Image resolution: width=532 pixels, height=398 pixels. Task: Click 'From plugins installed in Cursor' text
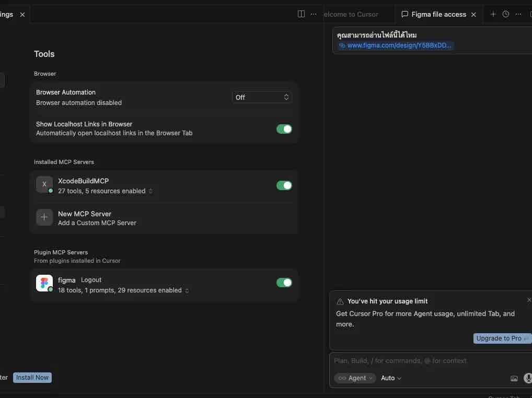(77, 261)
